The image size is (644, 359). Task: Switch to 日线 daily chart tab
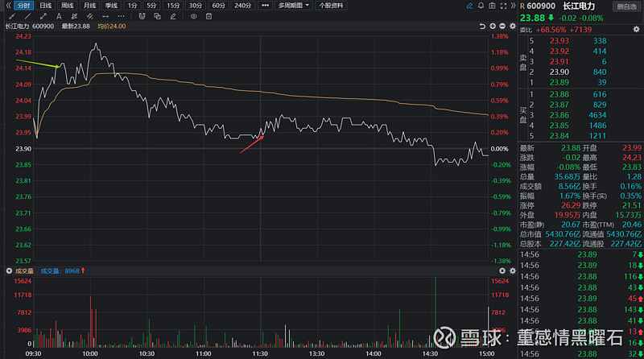(46, 6)
